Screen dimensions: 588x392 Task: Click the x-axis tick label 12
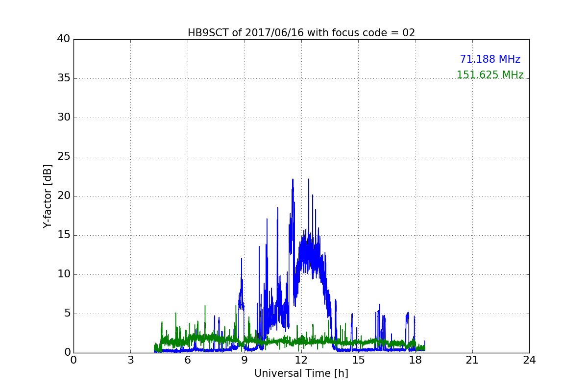(x=301, y=360)
